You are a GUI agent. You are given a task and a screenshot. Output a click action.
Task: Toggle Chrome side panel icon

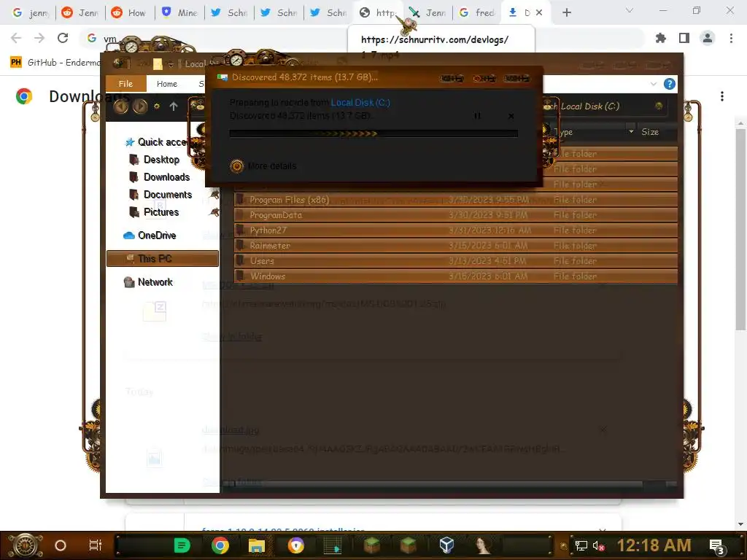click(x=684, y=38)
